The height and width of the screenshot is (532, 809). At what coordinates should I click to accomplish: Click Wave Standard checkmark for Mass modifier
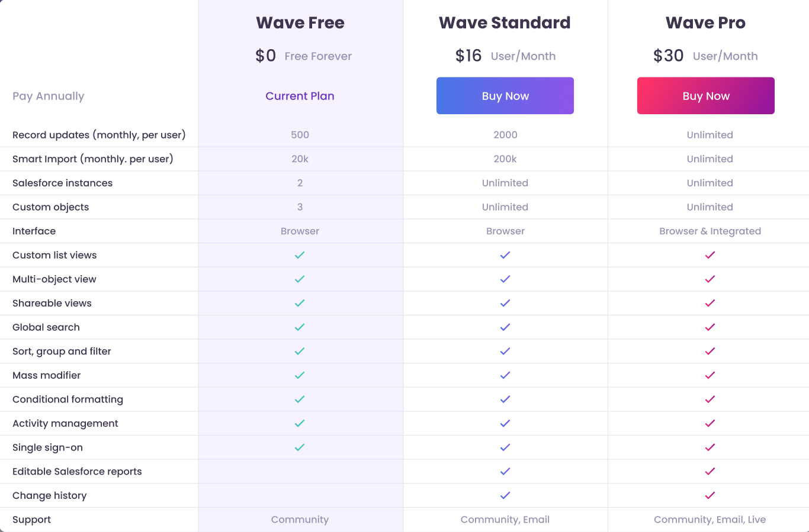point(505,375)
